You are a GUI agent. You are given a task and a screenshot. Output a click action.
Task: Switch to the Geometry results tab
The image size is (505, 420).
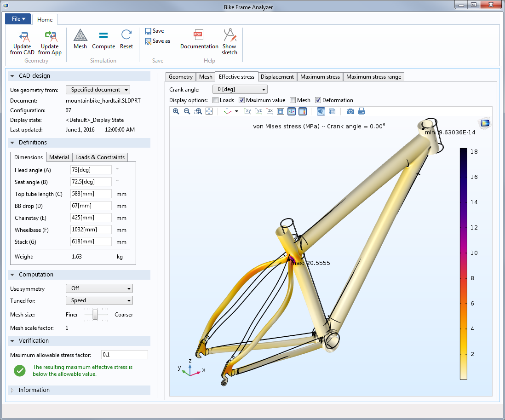[181, 77]
